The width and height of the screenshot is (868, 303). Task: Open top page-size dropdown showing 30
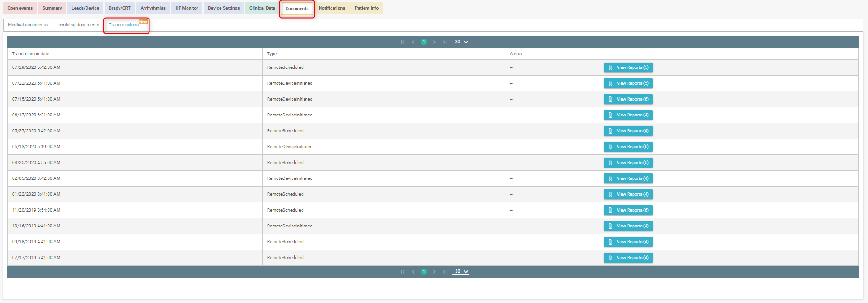460,42
